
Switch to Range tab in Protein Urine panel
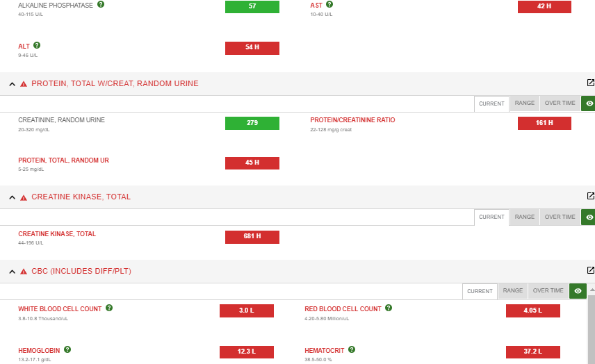pyautogui.click(x=524, y=104)
